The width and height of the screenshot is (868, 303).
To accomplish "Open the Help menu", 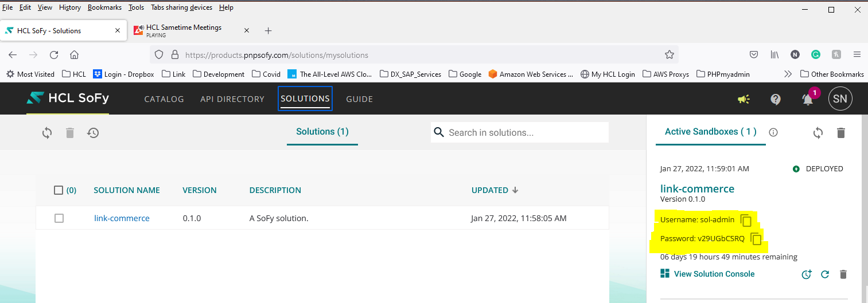I will 226,7.
